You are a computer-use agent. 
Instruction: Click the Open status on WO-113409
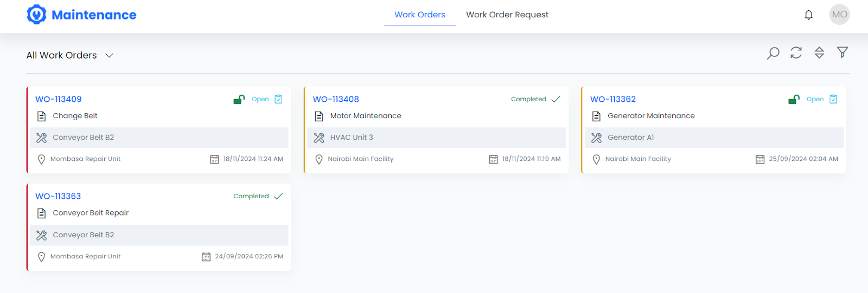click(260, 99)
